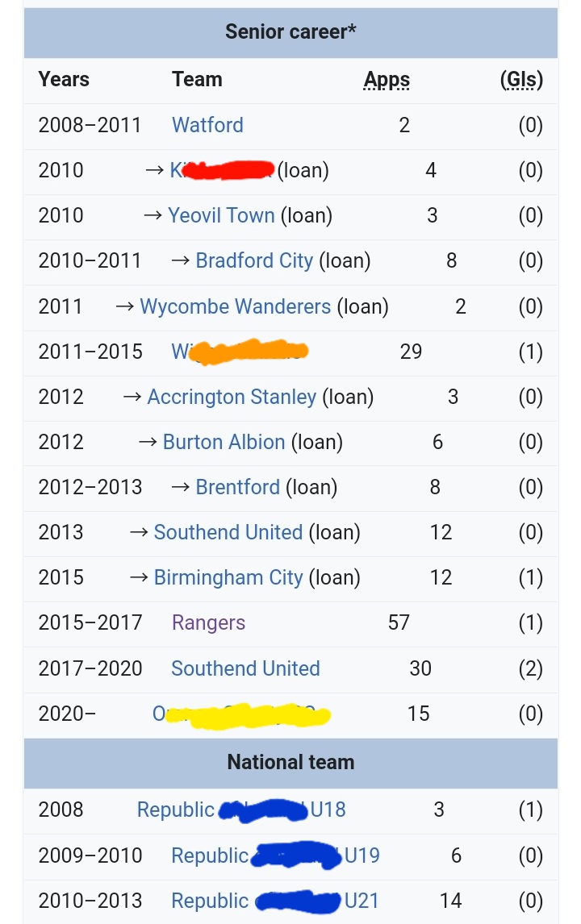Click the Senior career header
581x924 pixels.
coord(290,32)
